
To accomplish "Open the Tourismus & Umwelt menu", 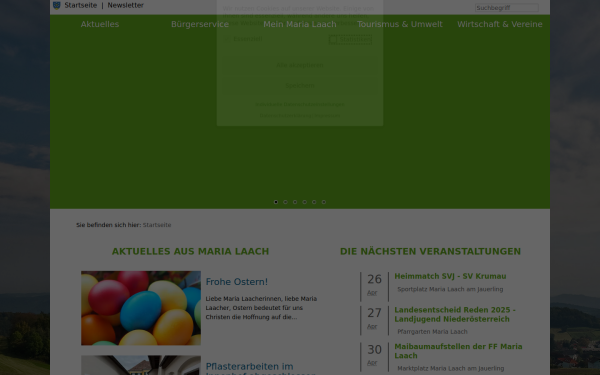I will tap(399, 24).
